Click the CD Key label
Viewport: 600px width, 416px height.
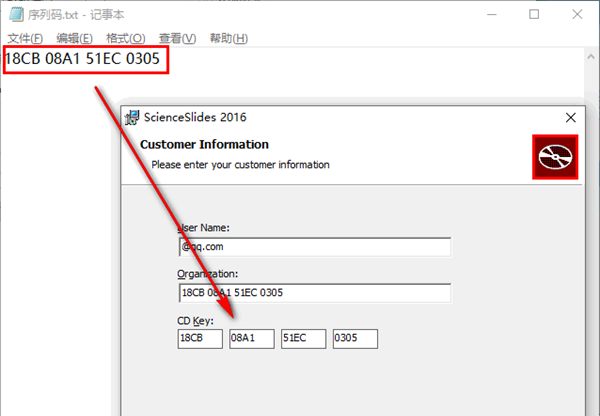(x=195, y=321)
